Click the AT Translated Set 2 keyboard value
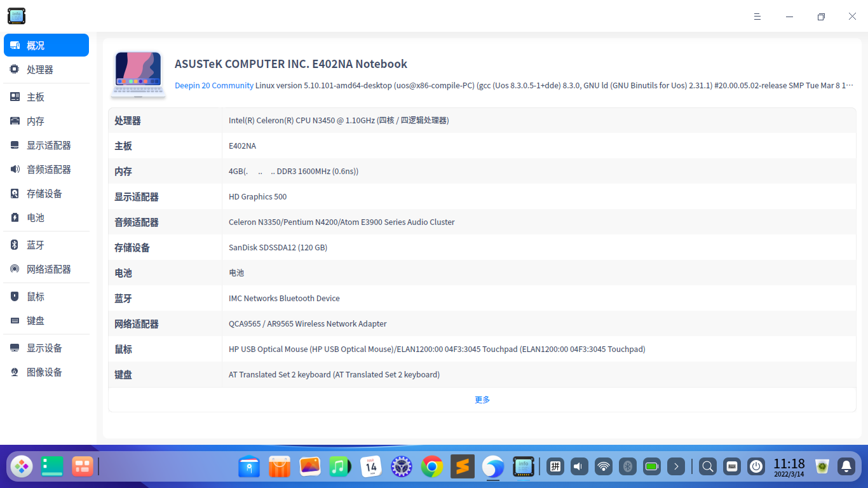 pos(334,374)
